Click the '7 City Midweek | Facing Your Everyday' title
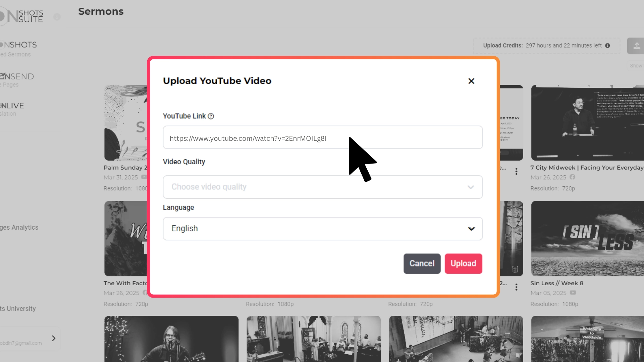This screenshot has width=644, height=362. (x=587, y=168)
